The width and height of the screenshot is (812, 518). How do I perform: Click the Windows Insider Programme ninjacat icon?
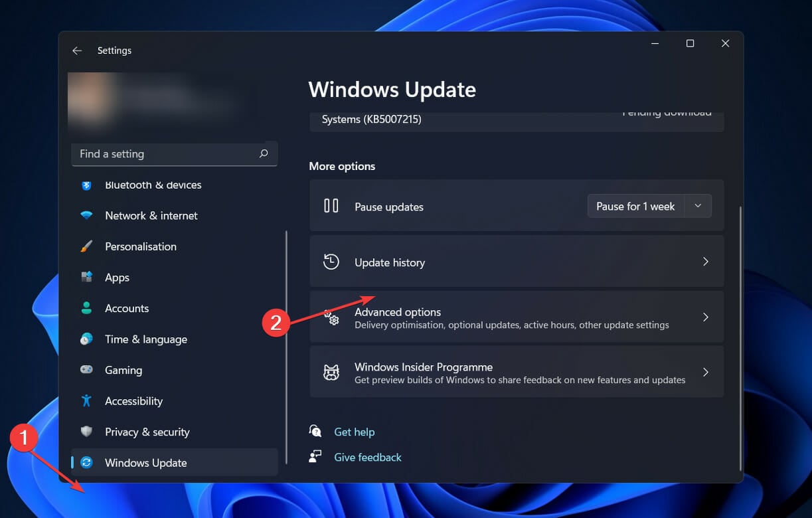tap(331, 371)
